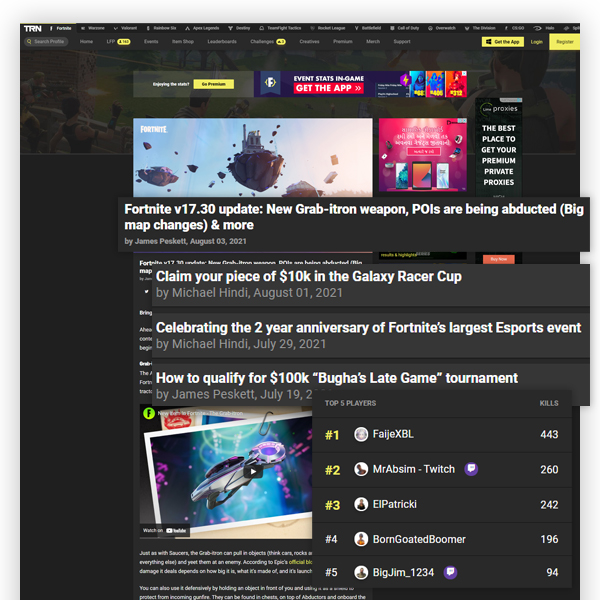Click the KILLS column header
The width and height of the screenshot is (600, 600).
click(x=549, y=403)
